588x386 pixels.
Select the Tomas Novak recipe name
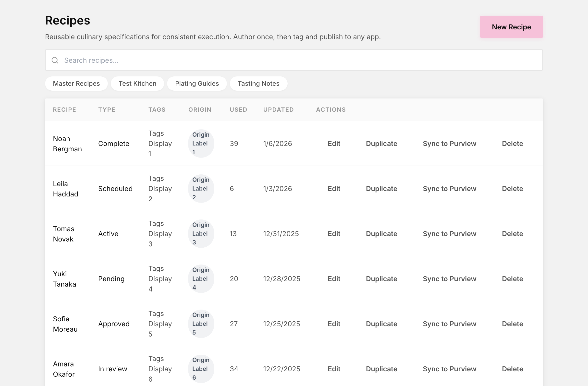[63, 234]
